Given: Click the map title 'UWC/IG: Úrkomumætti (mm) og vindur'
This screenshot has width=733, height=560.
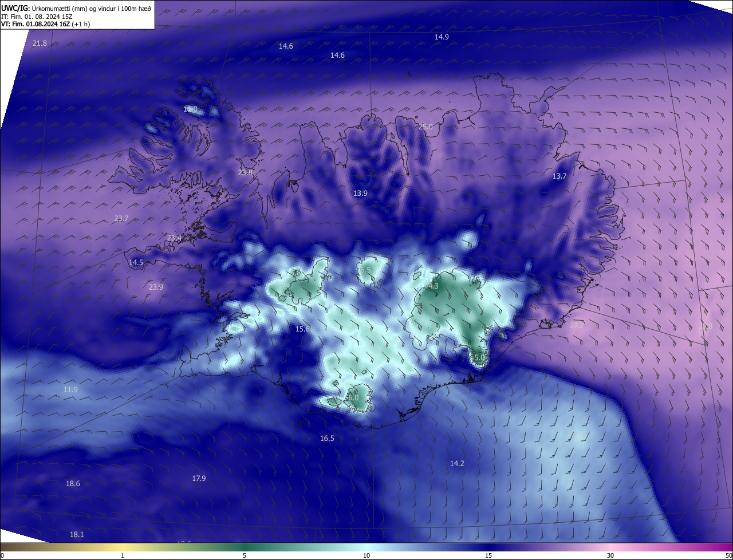Looking at the screenshot, I should (76, 8).
